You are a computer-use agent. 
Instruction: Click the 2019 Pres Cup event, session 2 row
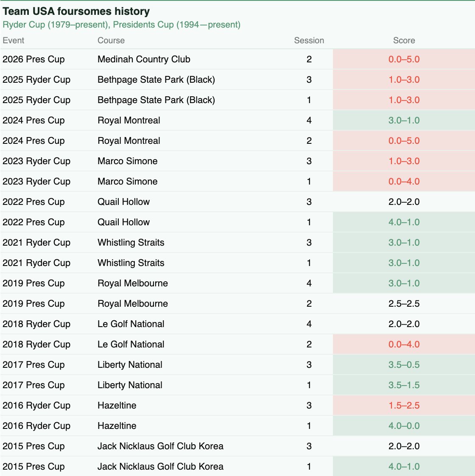point(34,303)
